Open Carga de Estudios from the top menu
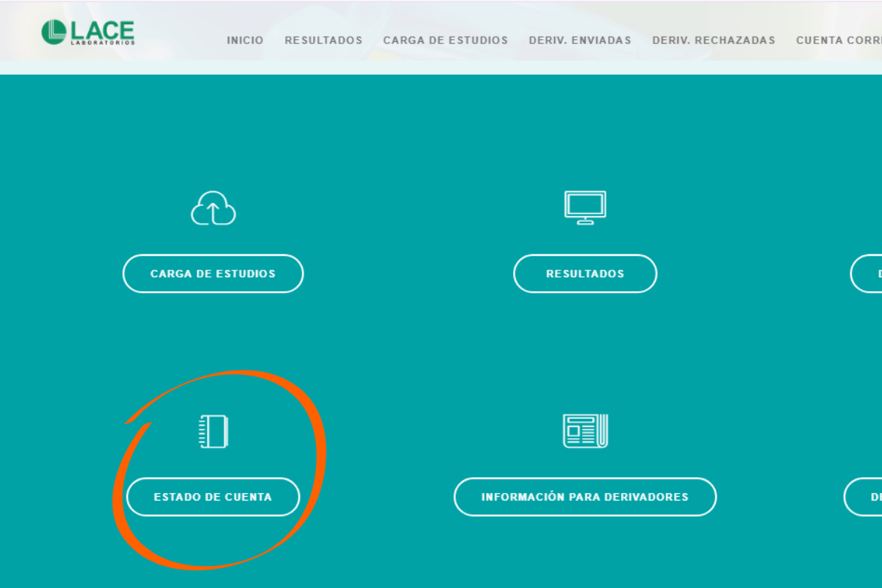Viewport: 882px width, 588px height. click(445, 40)
